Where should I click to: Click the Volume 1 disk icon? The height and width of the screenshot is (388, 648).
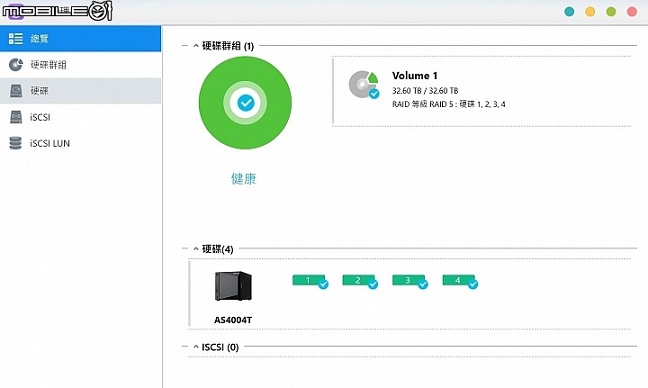364,85
